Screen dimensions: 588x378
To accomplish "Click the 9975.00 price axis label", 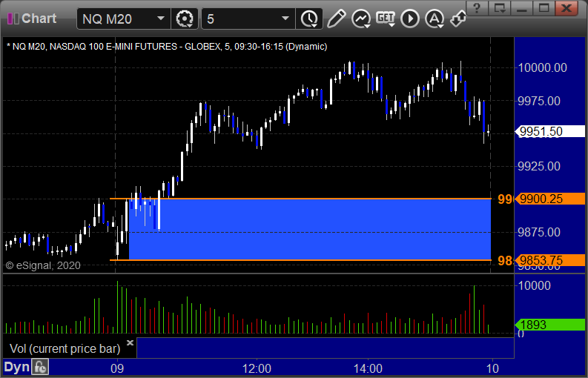I will coord(539,101).
